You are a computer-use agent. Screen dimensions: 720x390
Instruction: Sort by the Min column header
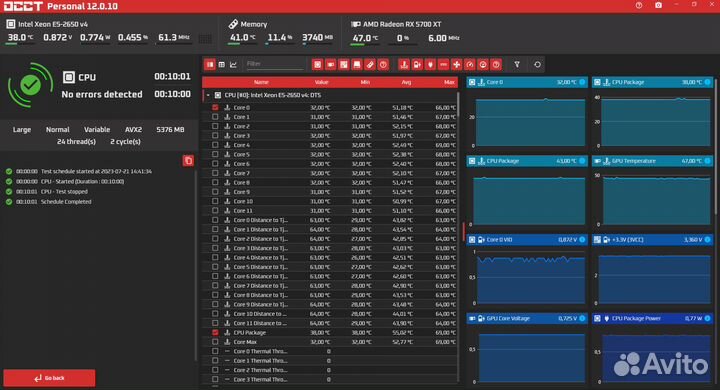[x=365, y=82]
